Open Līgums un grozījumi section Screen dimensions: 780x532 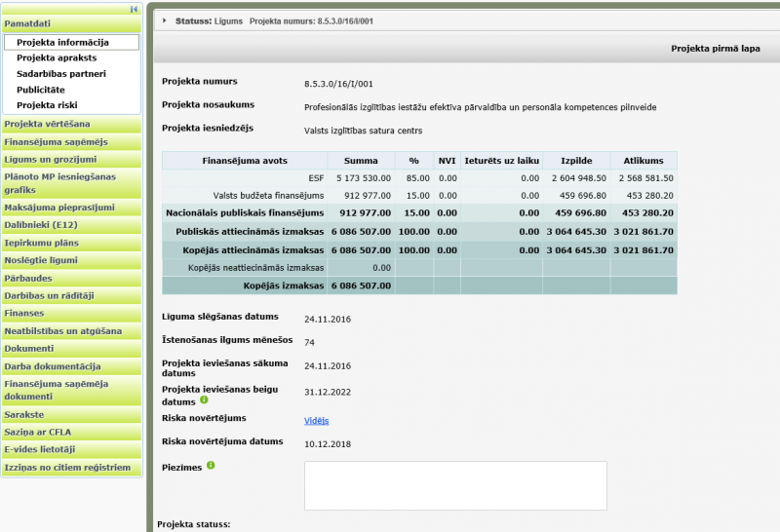(x=50, y=160)
